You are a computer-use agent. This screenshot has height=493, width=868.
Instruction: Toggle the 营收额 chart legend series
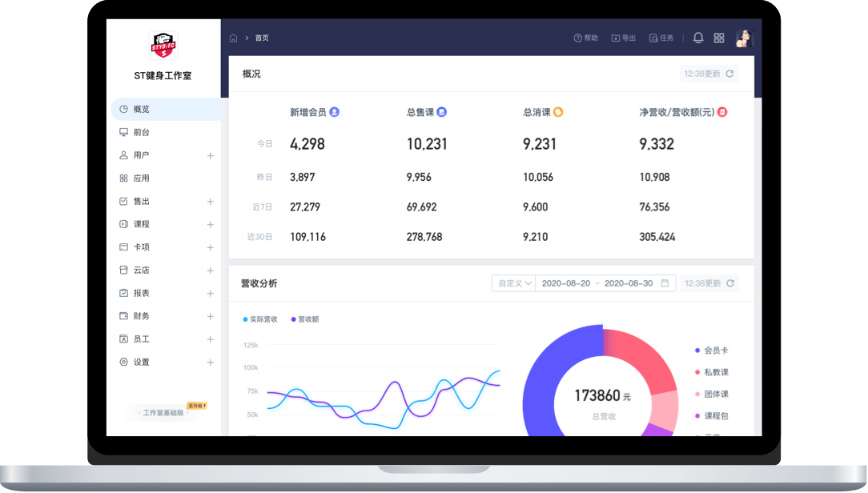coord(305,319)
